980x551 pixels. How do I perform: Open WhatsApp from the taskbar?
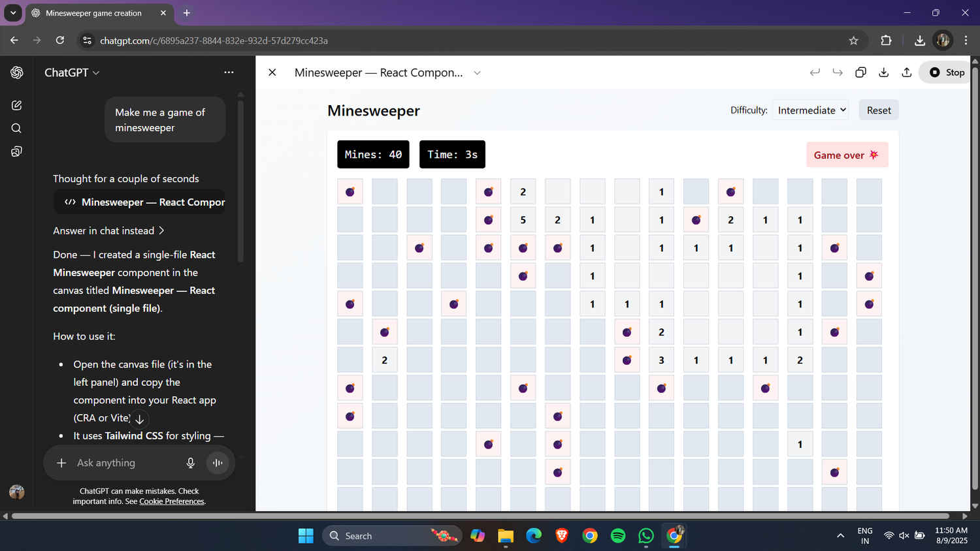[645, 535]
